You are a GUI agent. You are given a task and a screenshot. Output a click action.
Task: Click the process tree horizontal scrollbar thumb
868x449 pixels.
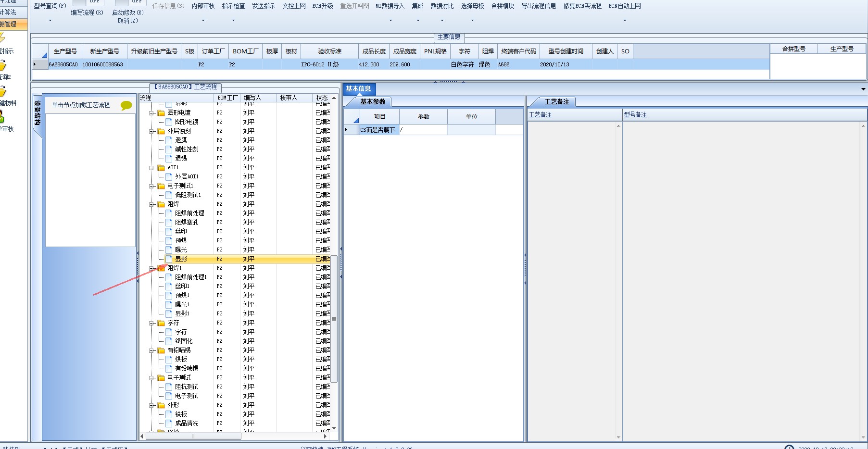[193, 437]
